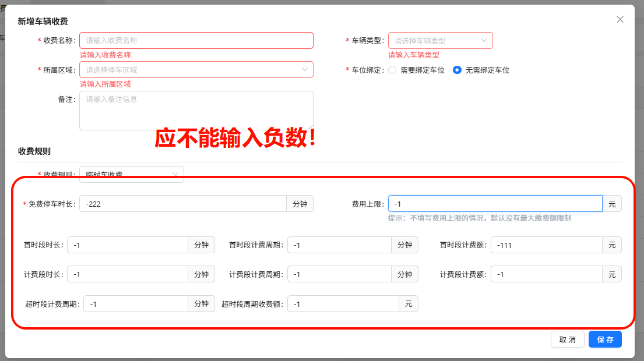Click the 首时段时长 input field

point(128,245)
